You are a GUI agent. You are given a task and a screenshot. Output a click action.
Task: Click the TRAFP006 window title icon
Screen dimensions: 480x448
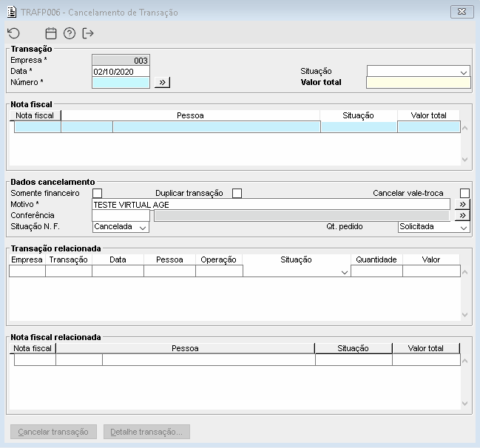click(12, 13)
